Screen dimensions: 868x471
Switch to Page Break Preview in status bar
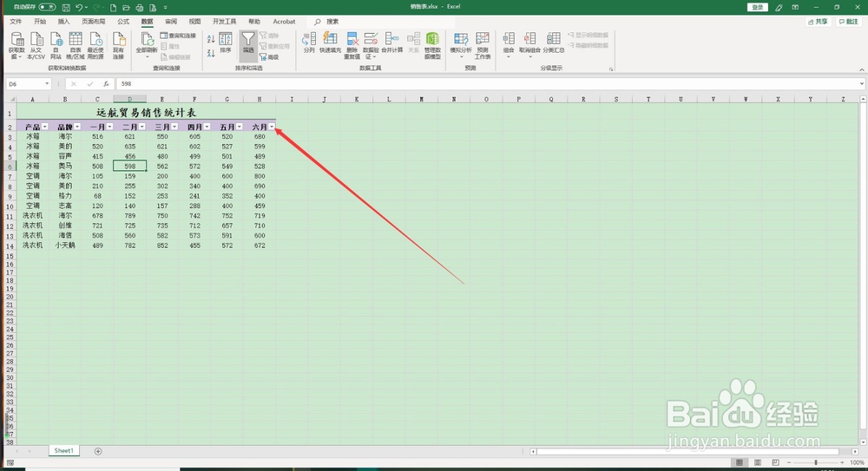(775, 462)
